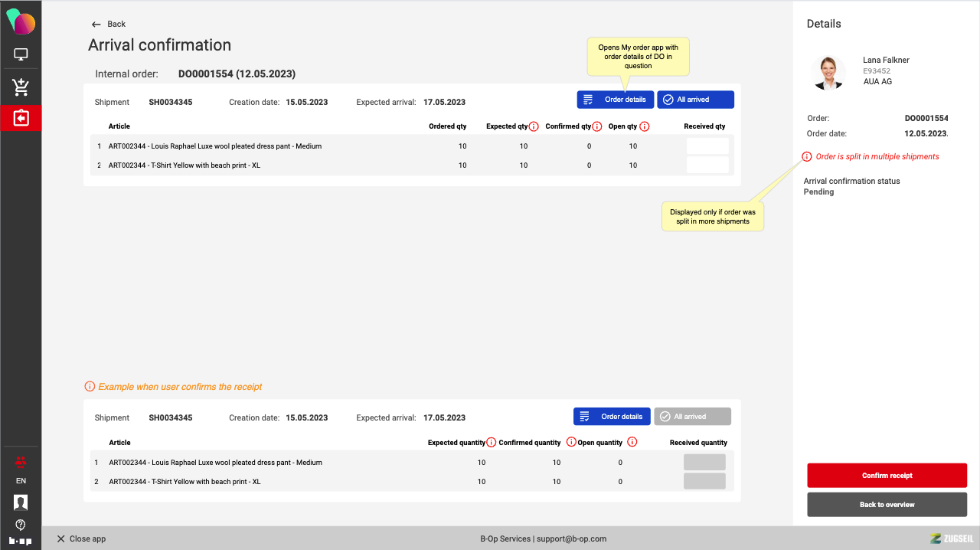Screen dimensions: 980x550
Task: Click info icon beside split shipments warning
Action: tap(806, 156)
